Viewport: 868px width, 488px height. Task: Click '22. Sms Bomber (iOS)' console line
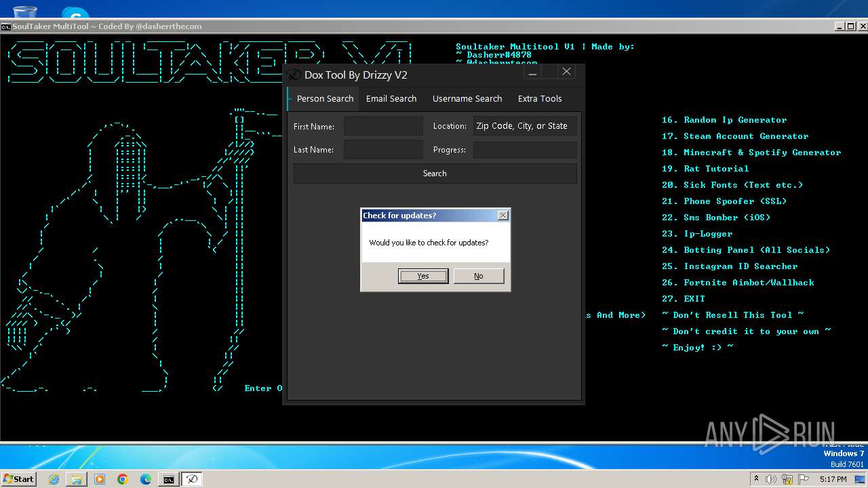[x=716, y=218]
